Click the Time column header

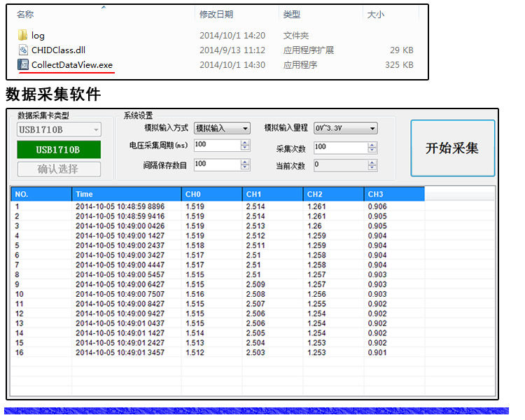pyautogui.click(x=127, y=195)
